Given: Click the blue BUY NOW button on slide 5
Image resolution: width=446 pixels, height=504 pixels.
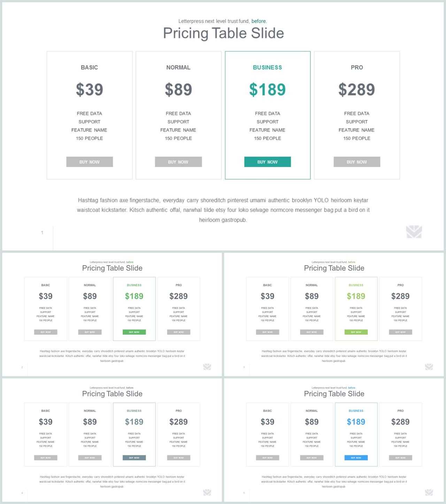Looking at the screenshot, I should click(356, 458).
